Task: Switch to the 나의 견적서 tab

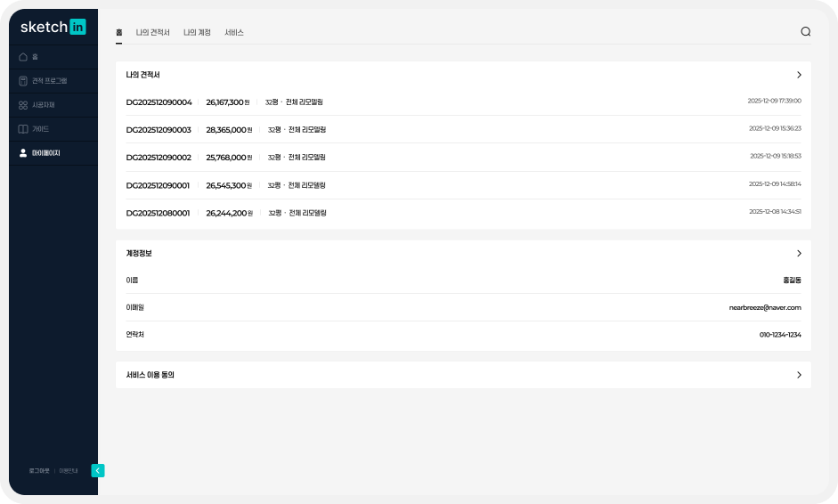Action: tap(152, 33)
